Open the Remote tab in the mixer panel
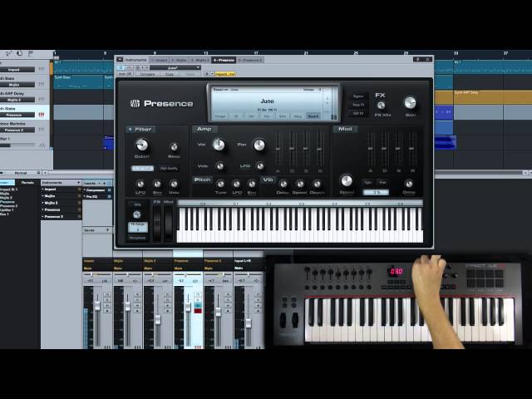The height and width of the screenshot is (399, 532). 27,183
